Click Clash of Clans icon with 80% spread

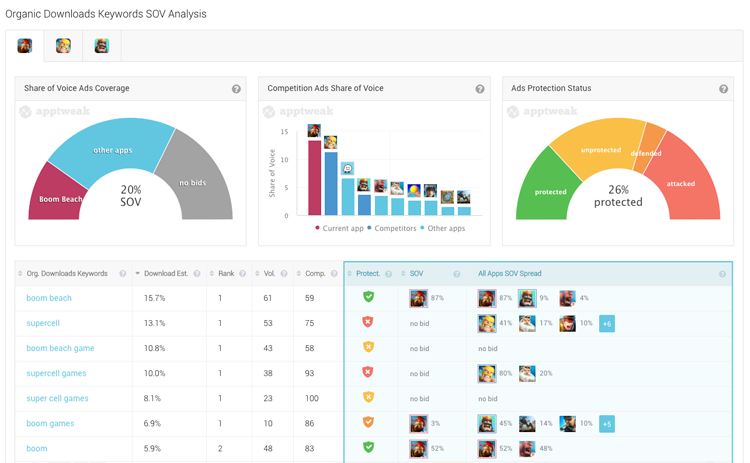[x=487, y=373]
